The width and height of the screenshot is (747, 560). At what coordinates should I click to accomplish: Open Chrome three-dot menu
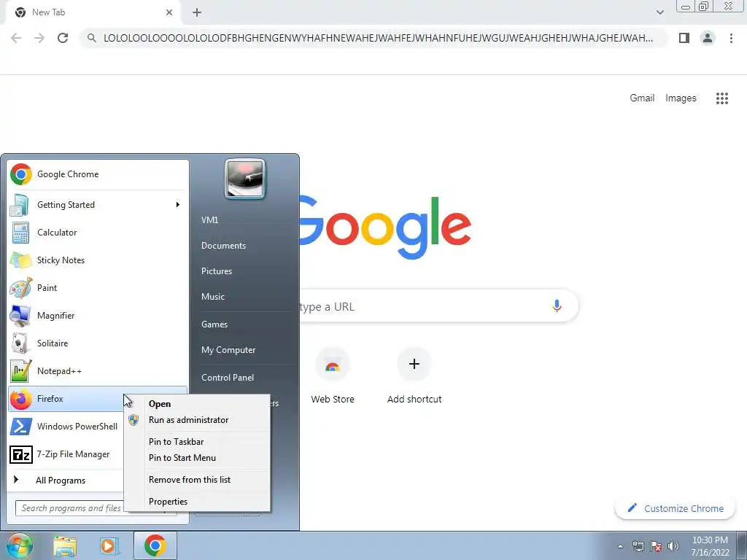click(x=731, y=38)
